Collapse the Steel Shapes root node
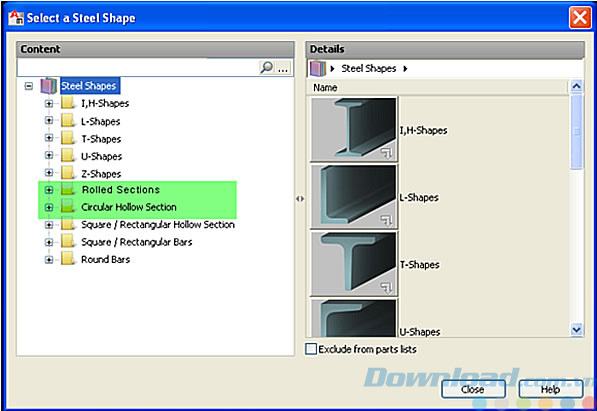Screen dimensions: 597x411 click(x=29, y=86)
